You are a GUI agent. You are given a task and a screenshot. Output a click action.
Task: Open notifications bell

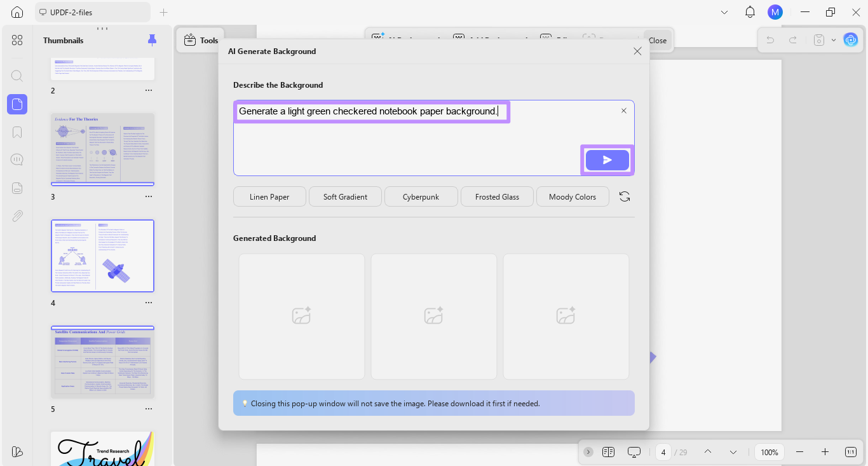point(750,12)
